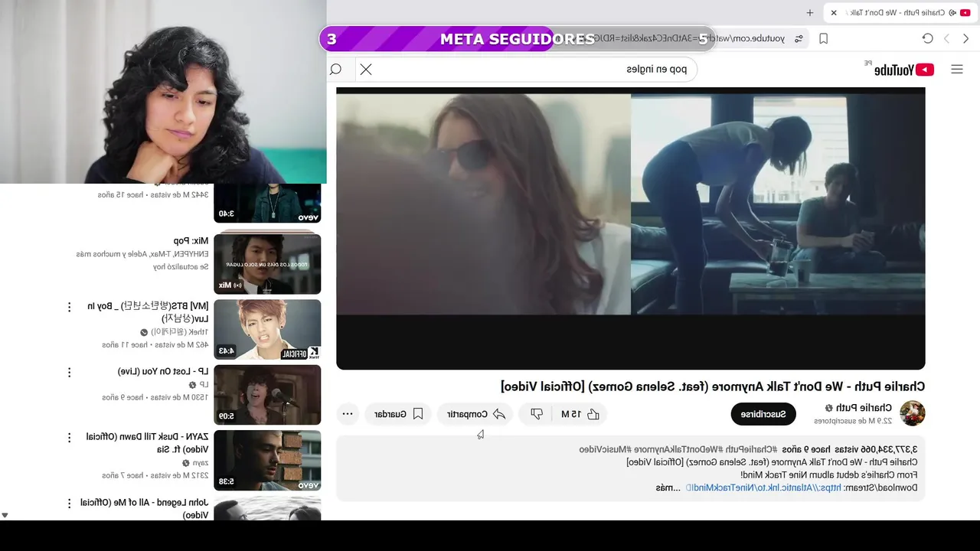
Task: Open a new browser tab with plus
Action: pos(809,13)
